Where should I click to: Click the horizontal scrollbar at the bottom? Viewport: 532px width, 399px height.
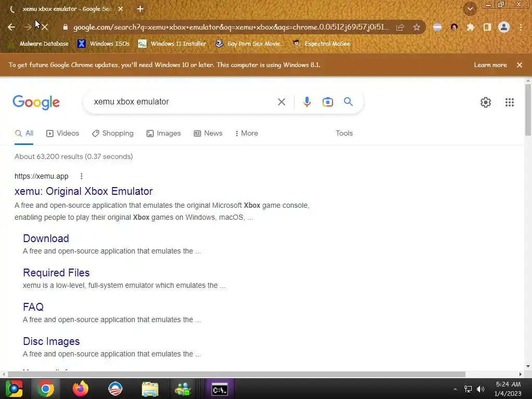[x=236, y=374]
